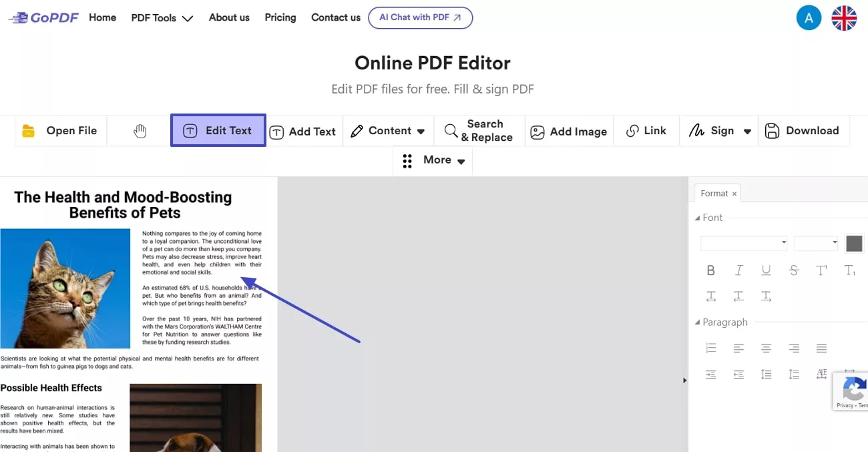Toggle italic text formatting
Viewport: 868px width, 452px height.
click(x=738, y=270)
